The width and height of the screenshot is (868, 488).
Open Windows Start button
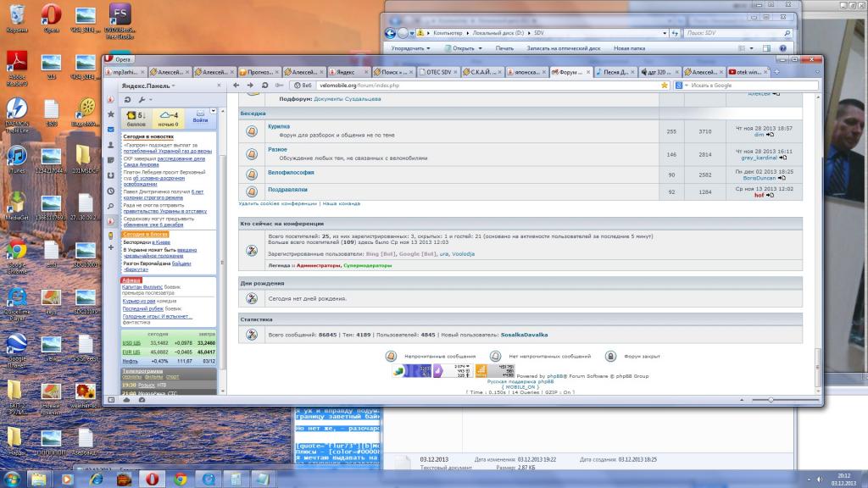pyautogui.click(x=12, y=479)
